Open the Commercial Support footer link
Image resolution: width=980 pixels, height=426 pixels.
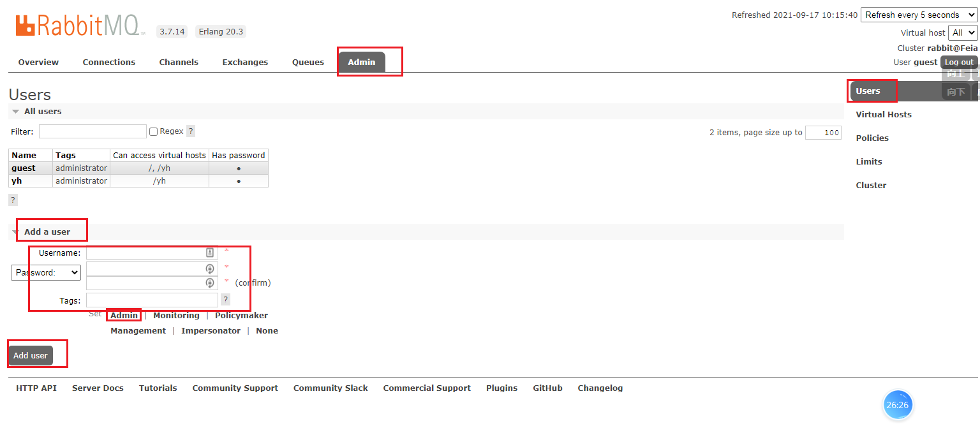pos(427,388)
